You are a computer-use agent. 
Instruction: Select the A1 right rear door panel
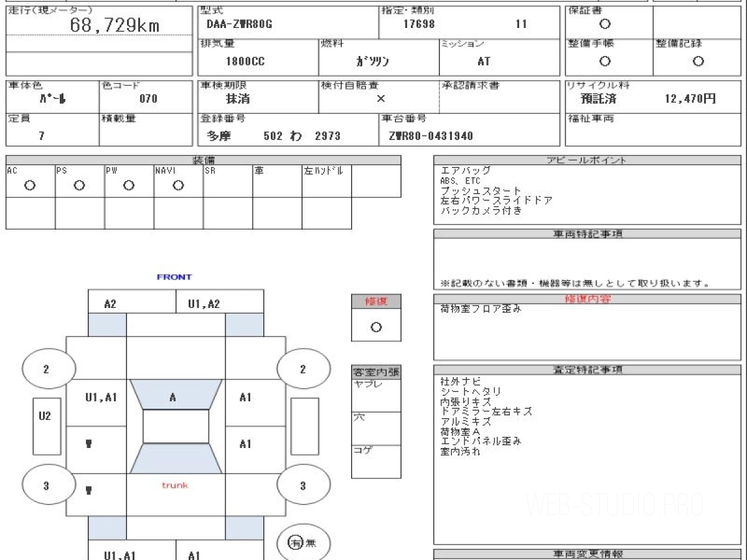(x=255, y=449)
